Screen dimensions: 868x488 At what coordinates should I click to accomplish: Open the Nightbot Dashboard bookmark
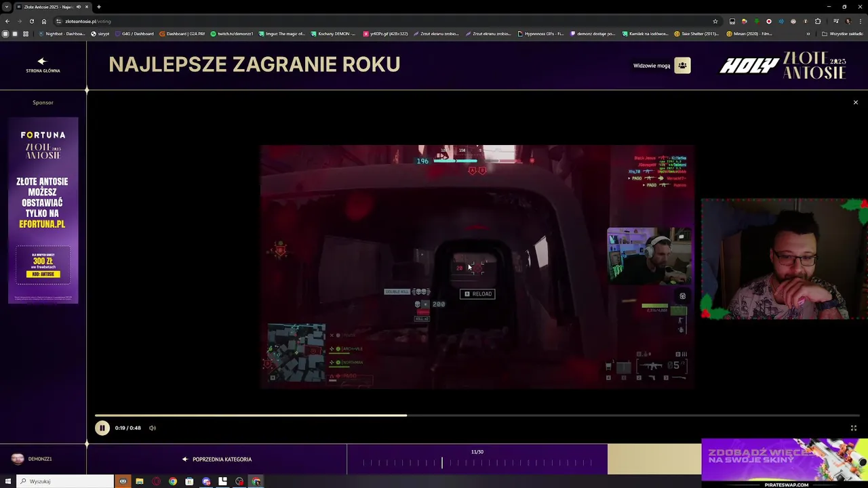pos(64,33)
